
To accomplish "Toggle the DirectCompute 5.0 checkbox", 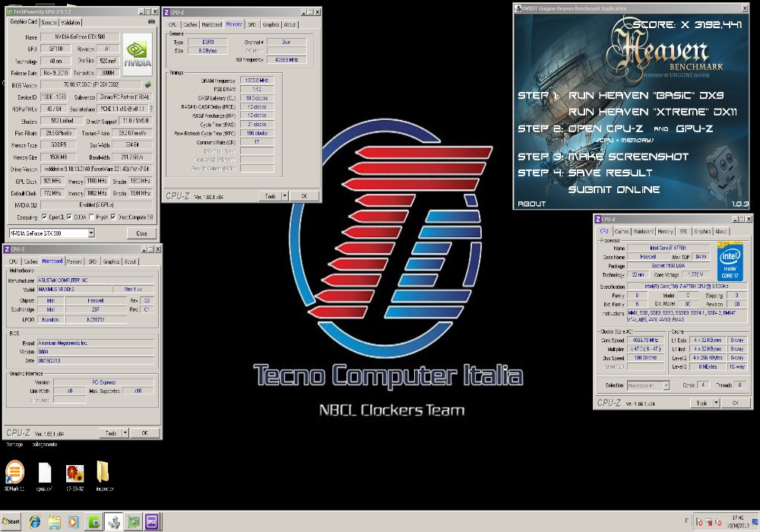I will 113,217.
